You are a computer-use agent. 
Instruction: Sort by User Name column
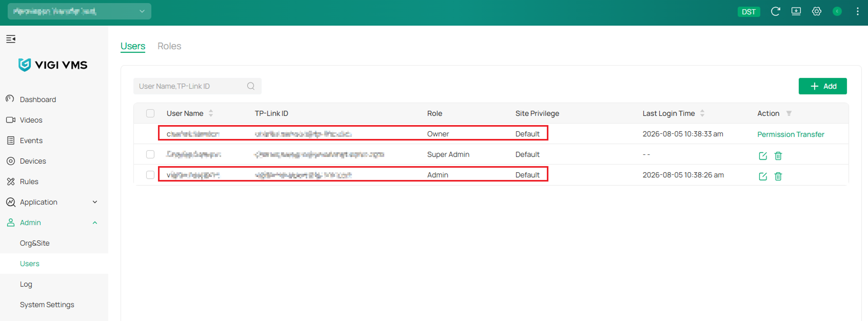coord(211,113)
